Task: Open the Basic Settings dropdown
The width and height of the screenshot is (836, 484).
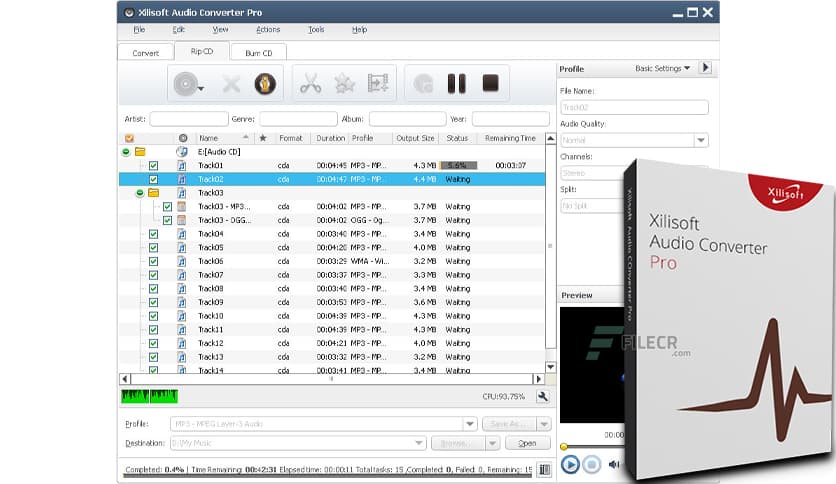Action: pos(663,68)
